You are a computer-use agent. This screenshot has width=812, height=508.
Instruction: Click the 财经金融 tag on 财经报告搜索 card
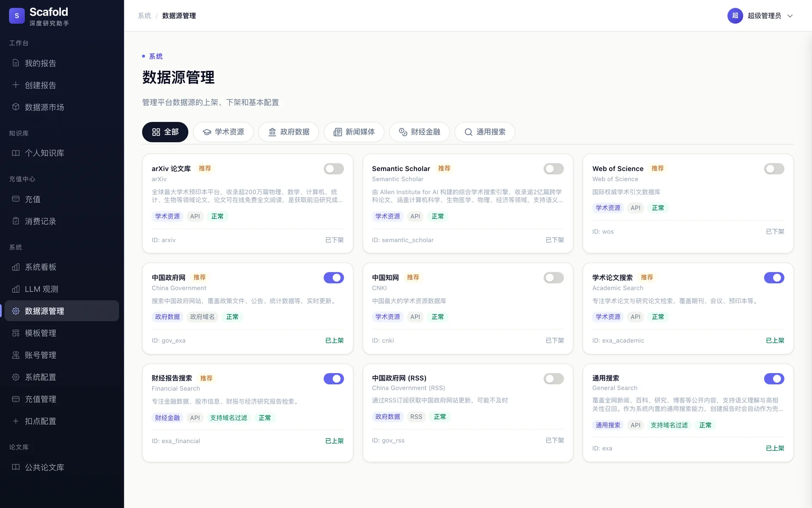pyautogui.click(x=167, y=418)
